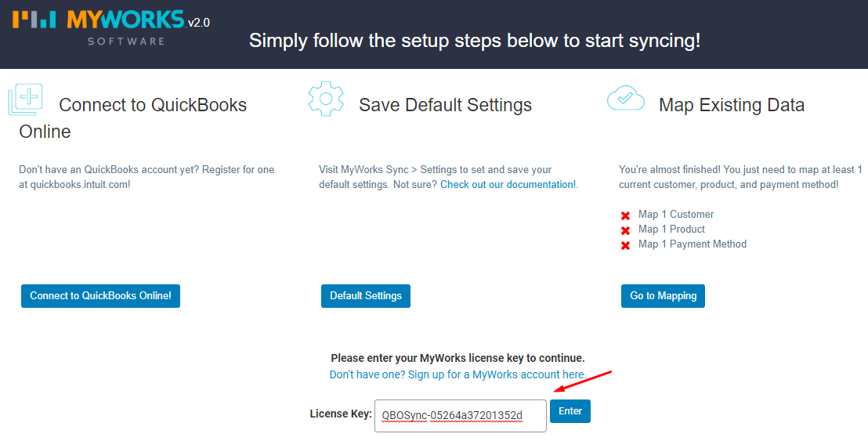
Task: Click the Connect to QuickBooks plus icon
Action: click(x=26, y=100)
